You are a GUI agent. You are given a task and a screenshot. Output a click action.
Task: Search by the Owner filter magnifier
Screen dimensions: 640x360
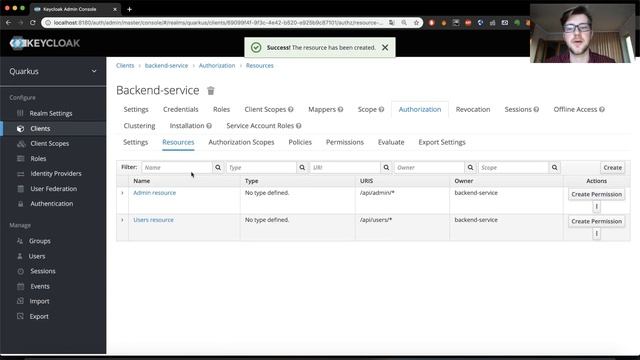tap(470, 167)
